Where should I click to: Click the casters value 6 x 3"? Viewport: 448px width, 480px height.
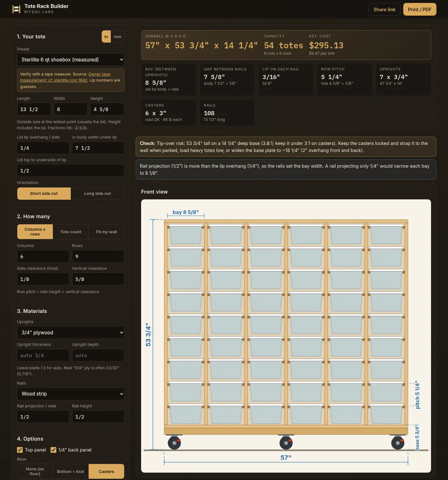click(x=156, y=113)
